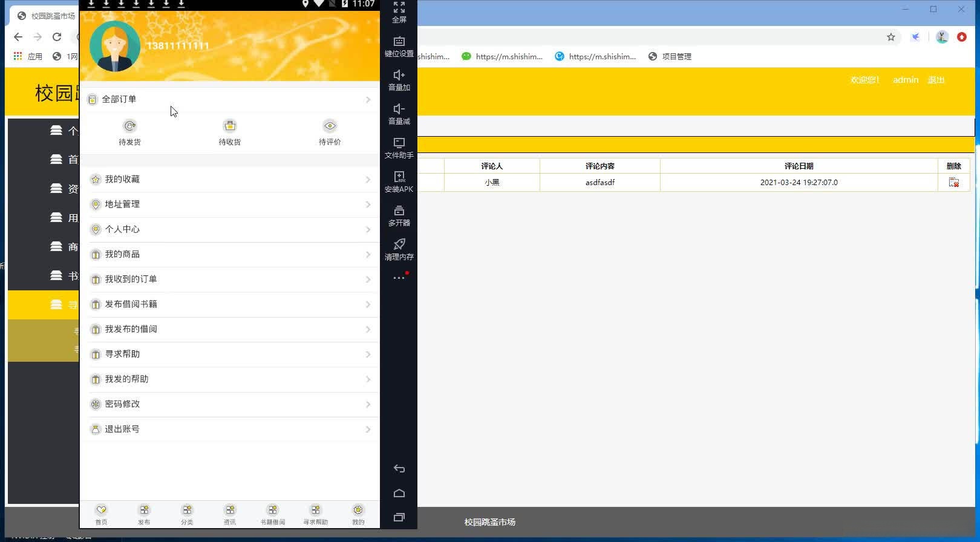Expand the 我收到的订单 row chevron
Screen dimensions: 980x542
point(368,279)
